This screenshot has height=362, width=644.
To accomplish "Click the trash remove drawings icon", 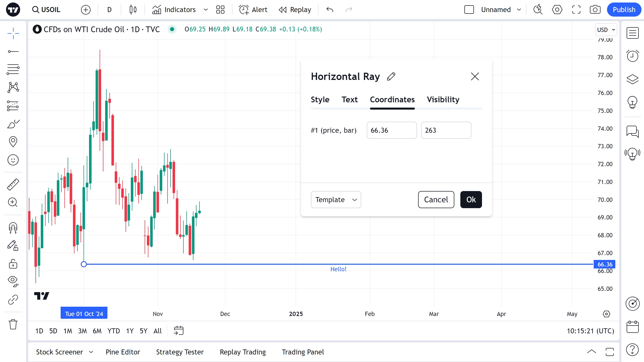I will pyautogui.click(x=13, y=324).
